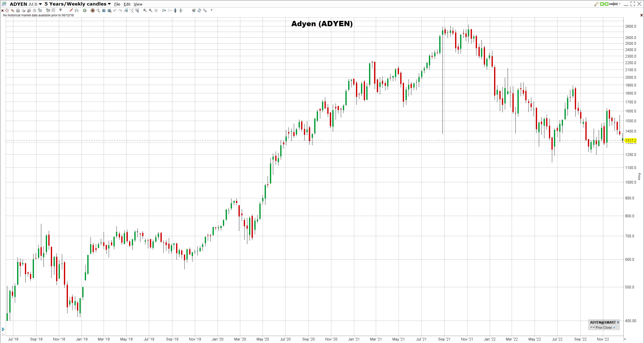Click the 2800.0 price axis label

coord(630,26)
